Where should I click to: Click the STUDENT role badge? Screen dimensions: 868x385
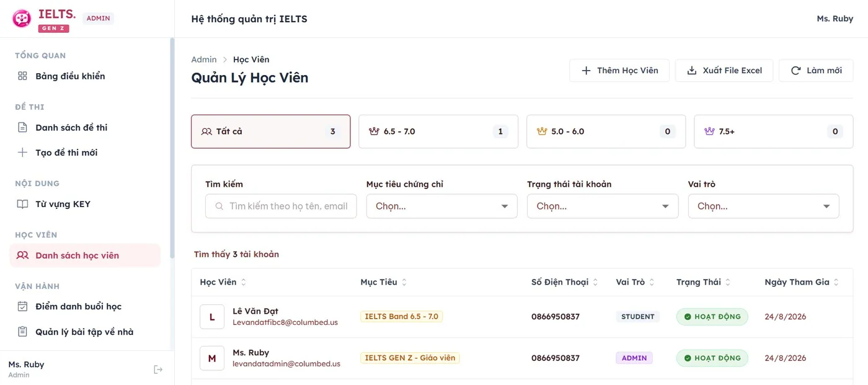[x=638, y=317]
